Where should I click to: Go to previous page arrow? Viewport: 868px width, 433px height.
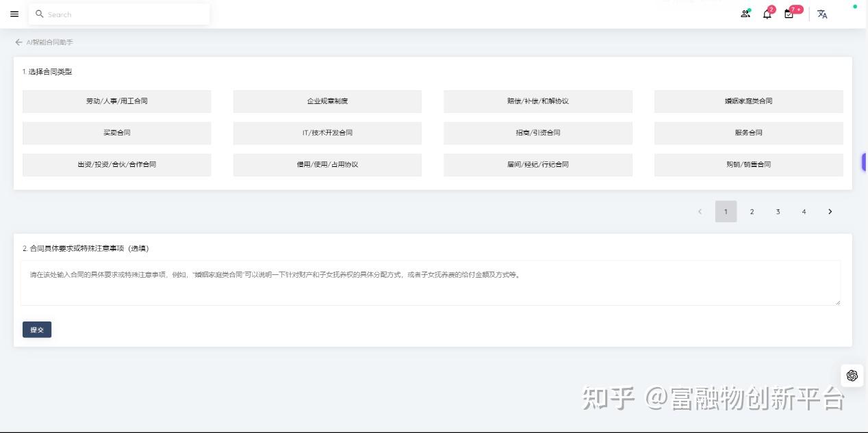point(700,211)
